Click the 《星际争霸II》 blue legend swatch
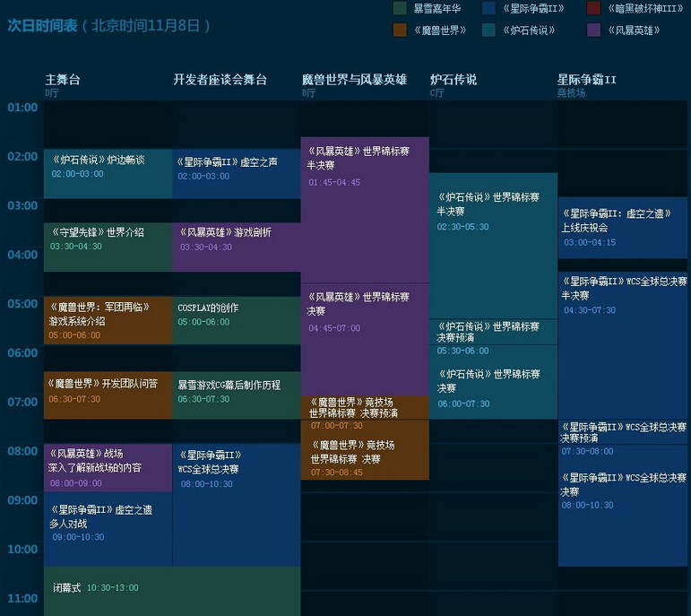Viewport: 691px width, 616px height. click(488, 8)
